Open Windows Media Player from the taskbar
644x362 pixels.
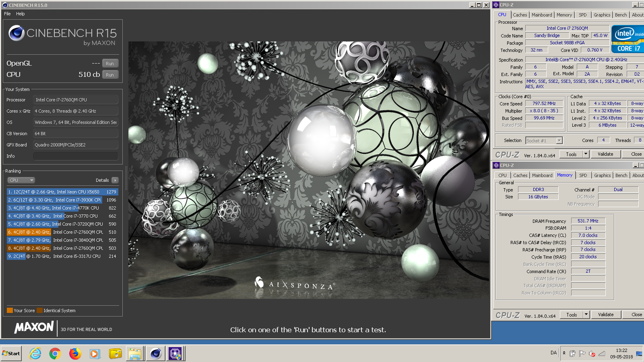pyautogui.click(x=95, y=354)
